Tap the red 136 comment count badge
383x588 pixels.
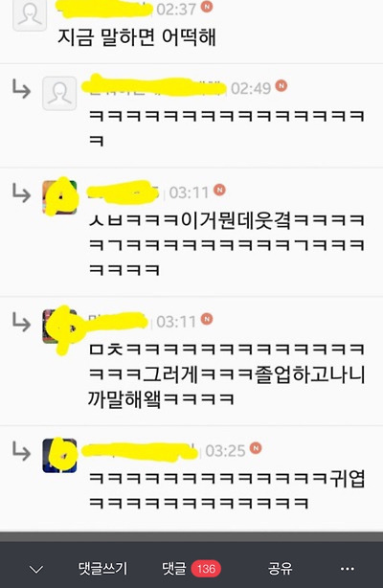(206, 569)
